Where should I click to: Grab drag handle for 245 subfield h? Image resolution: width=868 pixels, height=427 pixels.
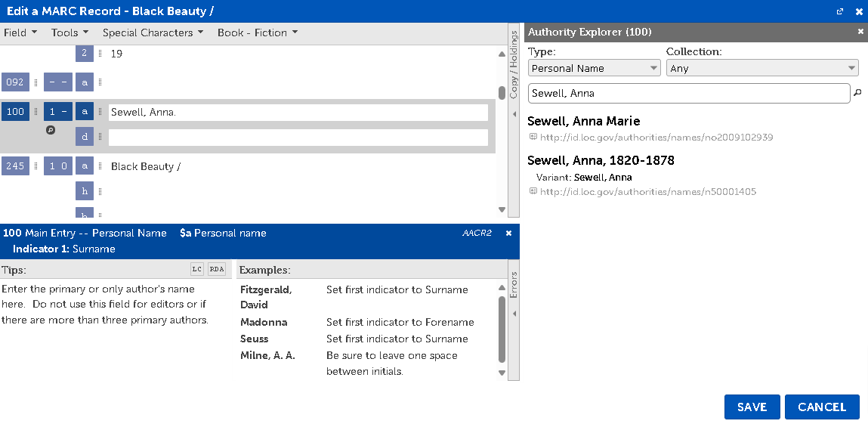pos(100,191)
